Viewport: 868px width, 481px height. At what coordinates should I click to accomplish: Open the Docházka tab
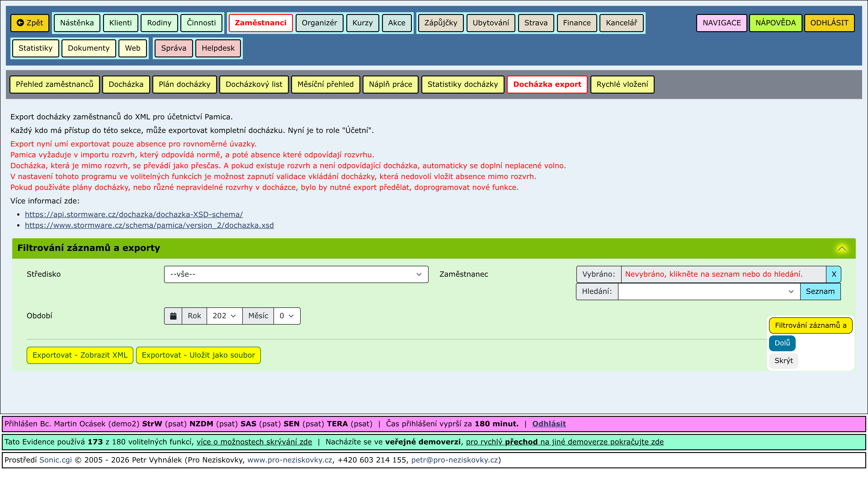[x=126, y=84]
